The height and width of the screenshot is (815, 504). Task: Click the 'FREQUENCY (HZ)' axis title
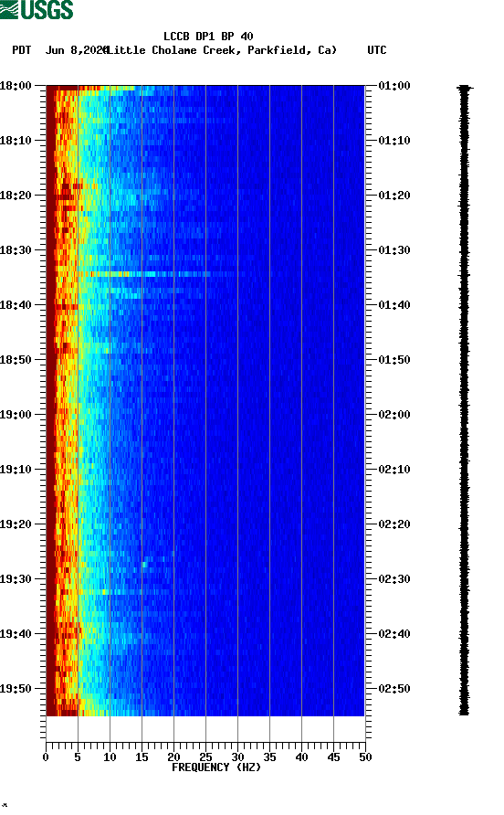[x=216, y=767]
